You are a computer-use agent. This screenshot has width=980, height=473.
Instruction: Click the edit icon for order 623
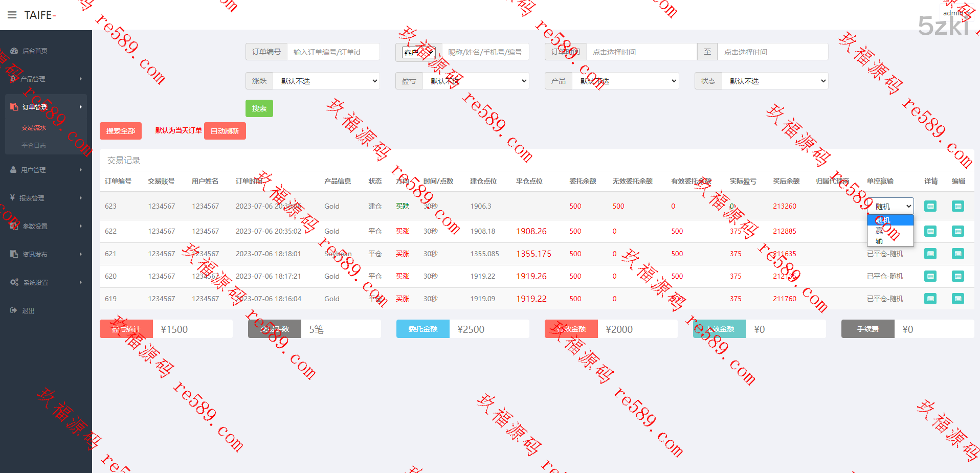[x=958, y=206]
